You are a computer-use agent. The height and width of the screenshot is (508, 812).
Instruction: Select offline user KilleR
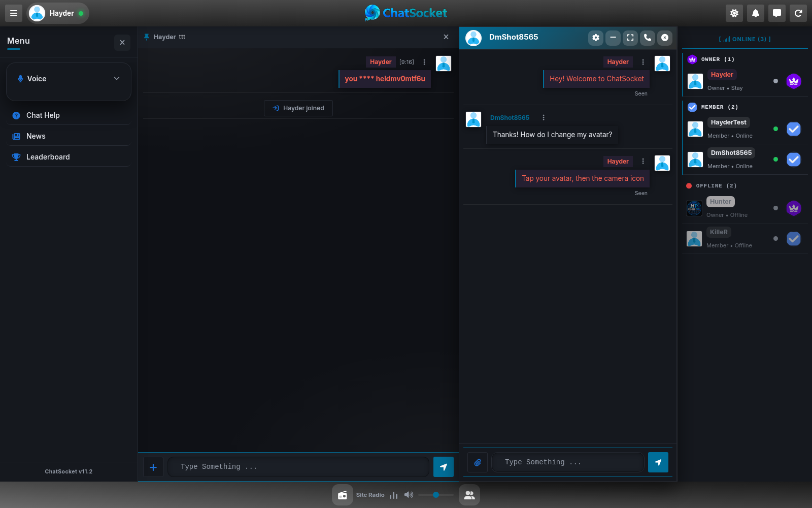[x=745, y=239]
